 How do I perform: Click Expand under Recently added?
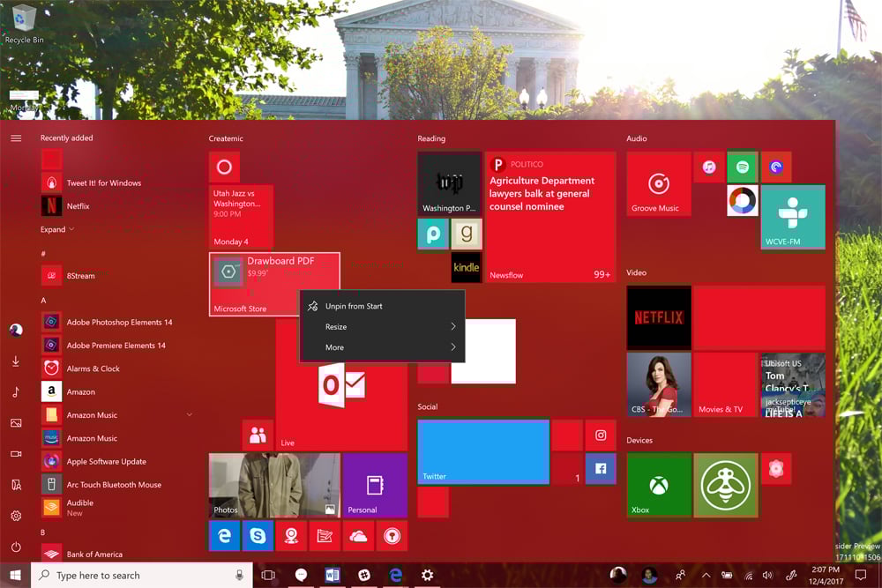(x=56, y=228)
